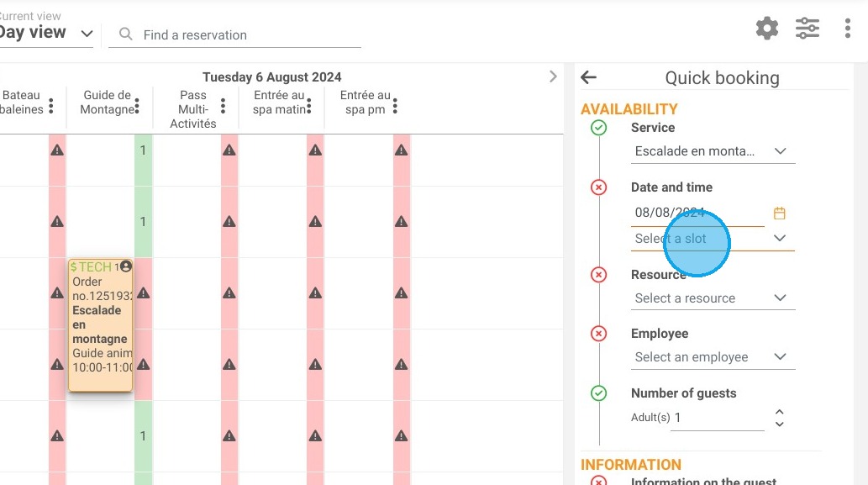Open the top-right vertical dots menu

848,29
